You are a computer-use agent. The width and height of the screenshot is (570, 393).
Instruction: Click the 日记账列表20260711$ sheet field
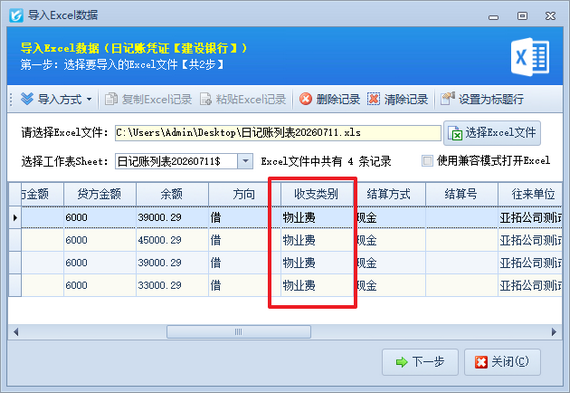[x=176, y=161]
